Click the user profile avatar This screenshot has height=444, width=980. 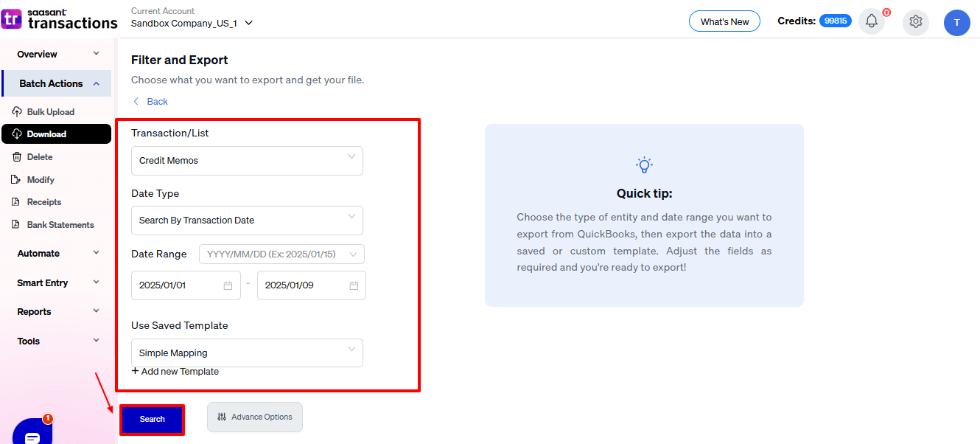point(956,22)
